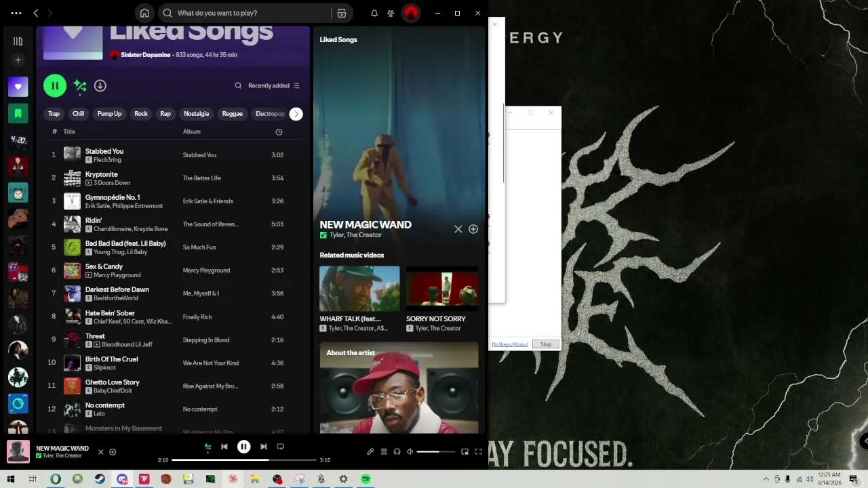This screenshot has height=488, width=868.
Task: Open Connect to a device
Action: click(397, 451)
